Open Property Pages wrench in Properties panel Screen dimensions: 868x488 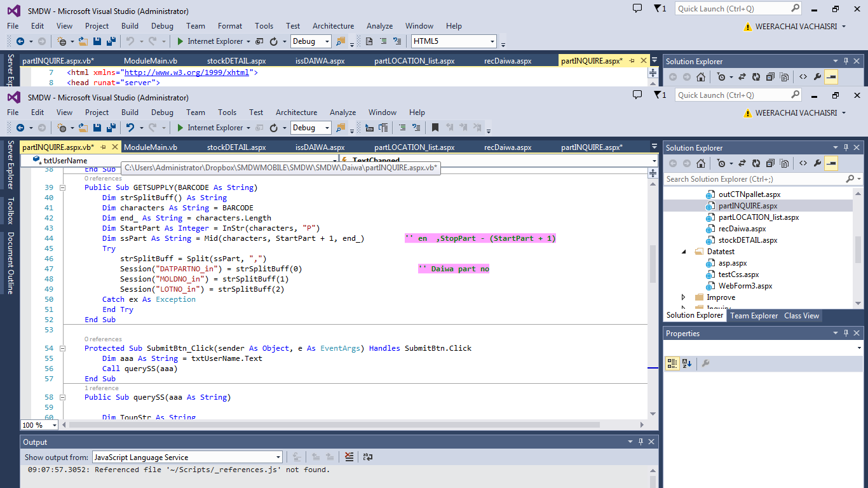[x=705, y=364]
